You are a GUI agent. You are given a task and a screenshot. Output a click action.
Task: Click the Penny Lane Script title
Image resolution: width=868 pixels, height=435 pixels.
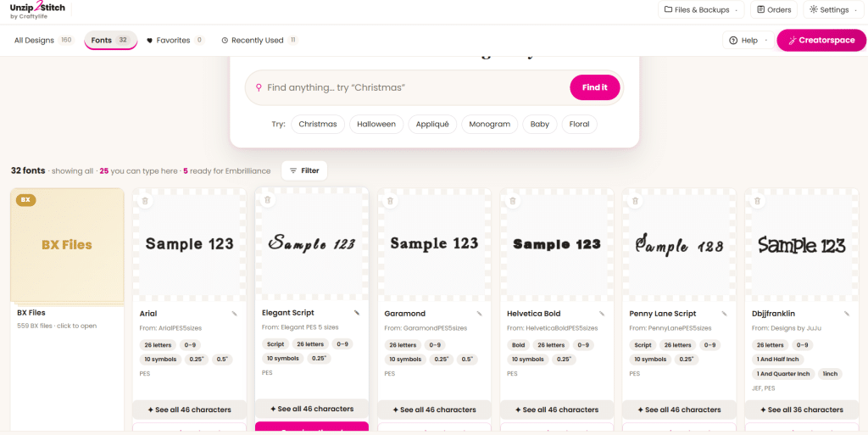click(x=663, y=314)
